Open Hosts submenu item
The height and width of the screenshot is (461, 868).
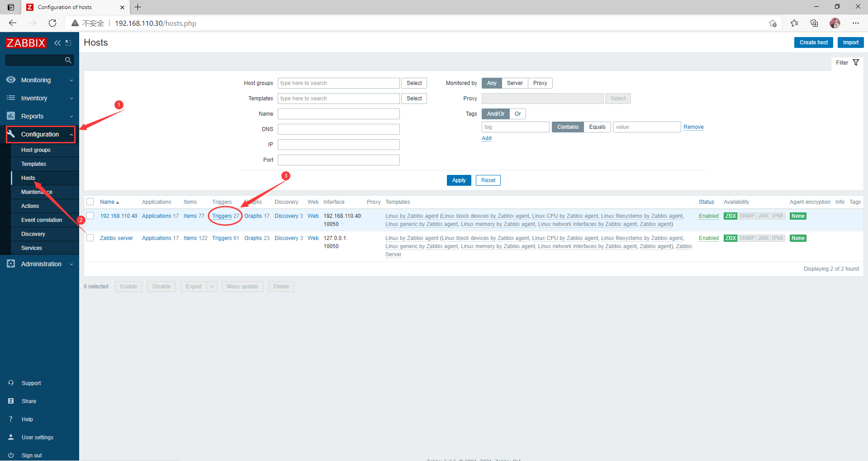tap(28, 178)
